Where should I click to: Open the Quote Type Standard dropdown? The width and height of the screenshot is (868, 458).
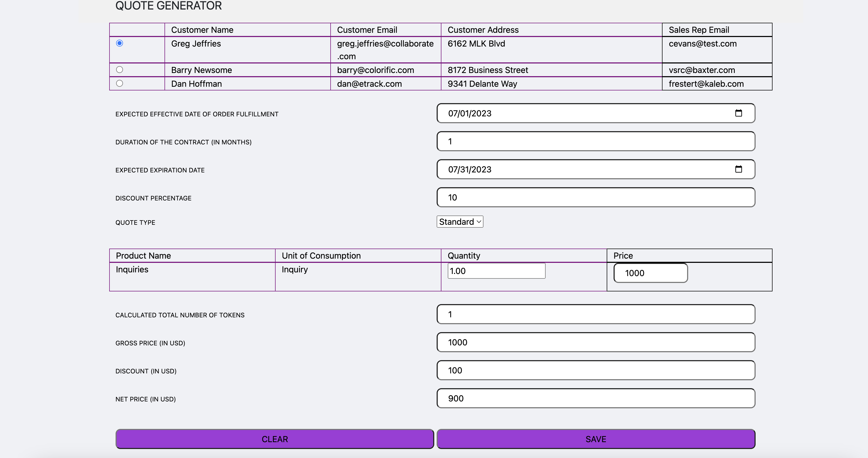[x=460, y=222]
